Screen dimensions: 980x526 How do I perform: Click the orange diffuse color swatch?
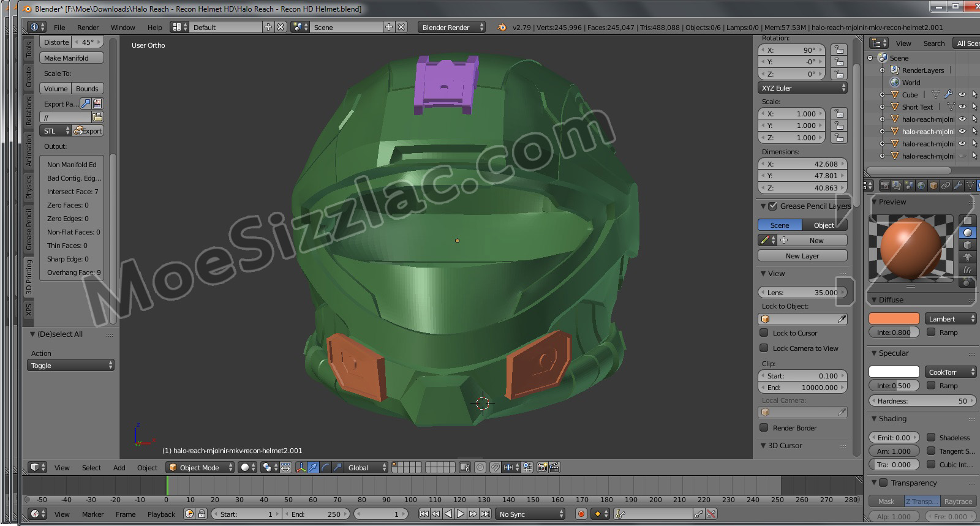894,318
